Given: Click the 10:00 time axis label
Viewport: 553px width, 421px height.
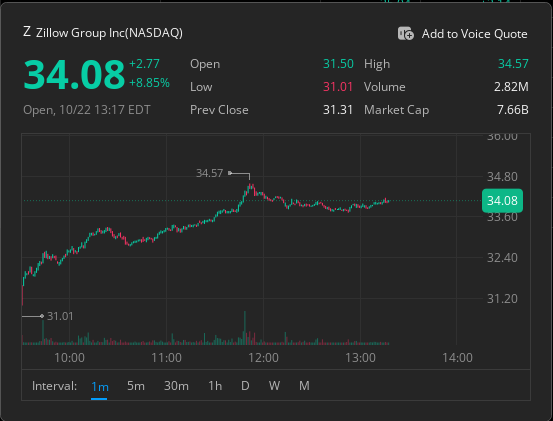Looking at the screenshot, I should tap(69, 358).
